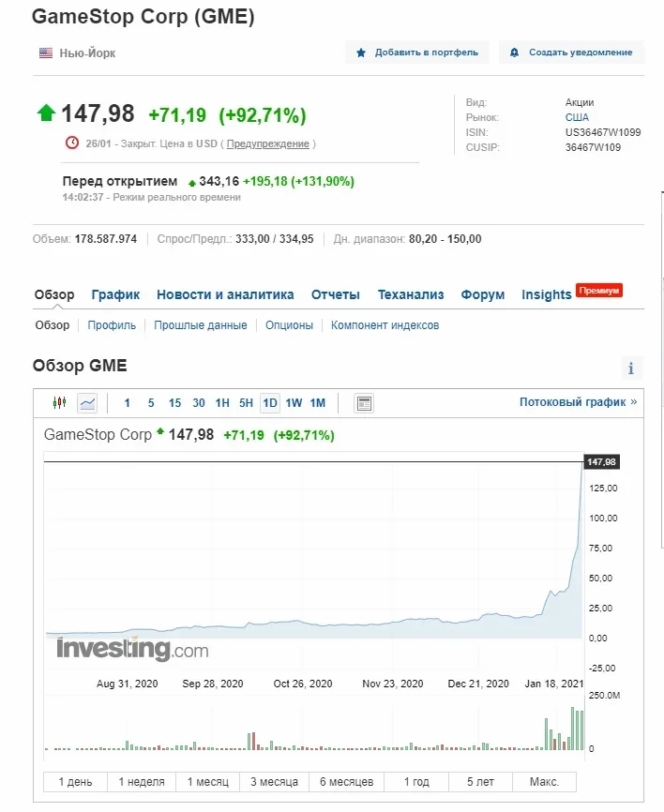664x812 pixels.
Task: Open the Опционы sub-tab
Action: pos(289,325)
